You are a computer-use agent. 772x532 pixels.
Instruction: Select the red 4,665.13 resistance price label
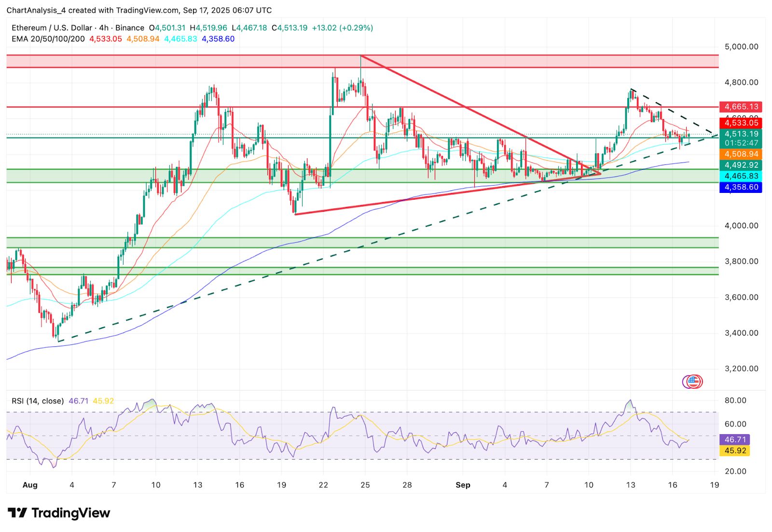tap(741, 107)
